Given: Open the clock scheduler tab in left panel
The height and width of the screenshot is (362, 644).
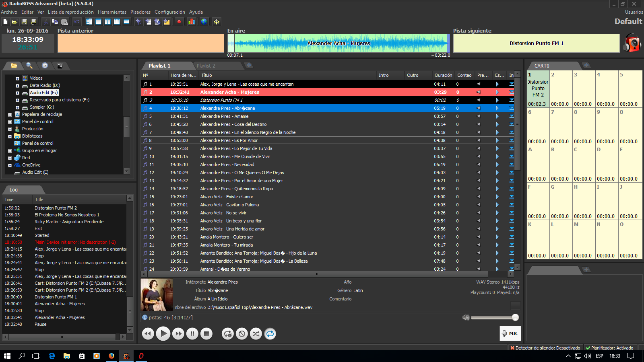Looking at the screenshot, I should pos(45,66).
